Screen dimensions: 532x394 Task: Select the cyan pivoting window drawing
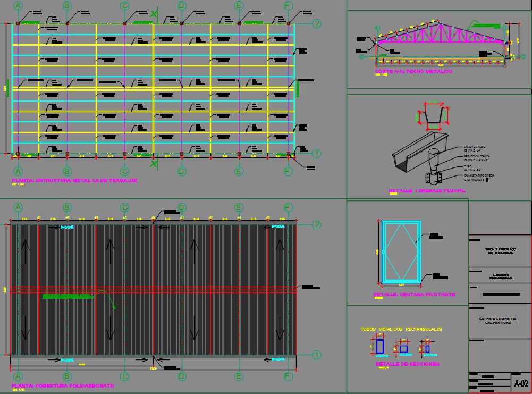coord(401,252)
